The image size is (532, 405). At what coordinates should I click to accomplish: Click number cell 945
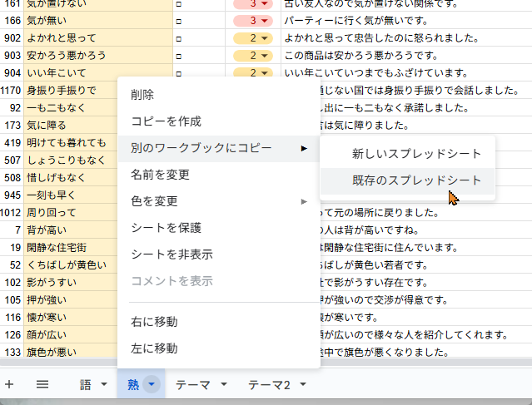pos(12,195)
